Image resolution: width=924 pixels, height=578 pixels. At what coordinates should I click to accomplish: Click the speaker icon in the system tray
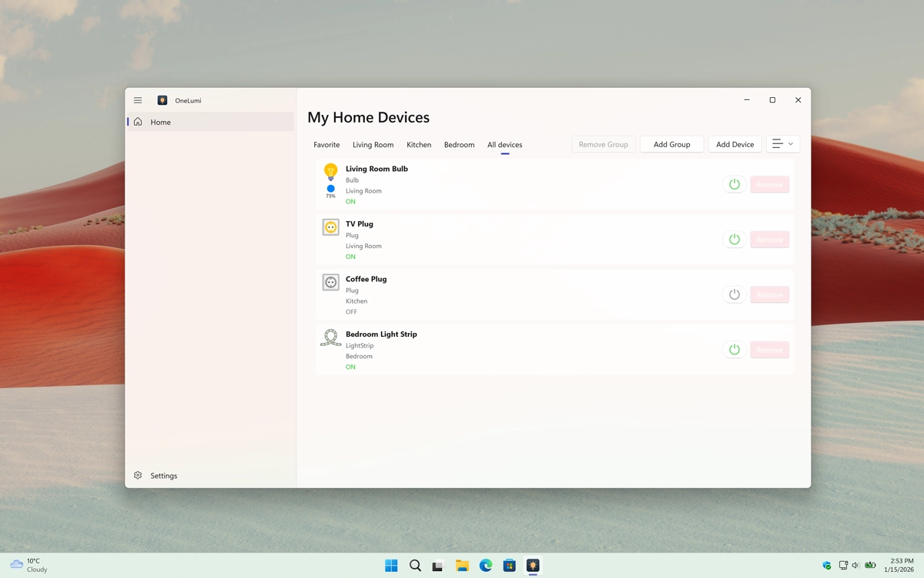click(x=855, y=565)
